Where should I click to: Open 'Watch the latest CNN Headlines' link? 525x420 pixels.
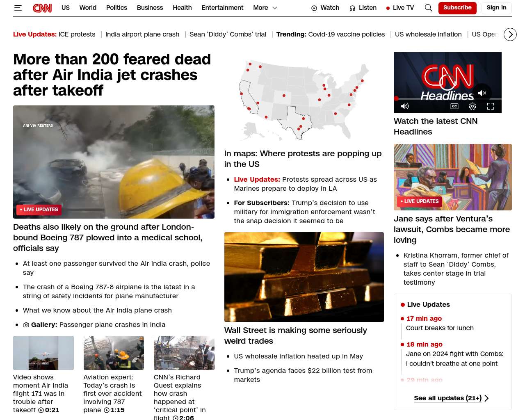436,126
